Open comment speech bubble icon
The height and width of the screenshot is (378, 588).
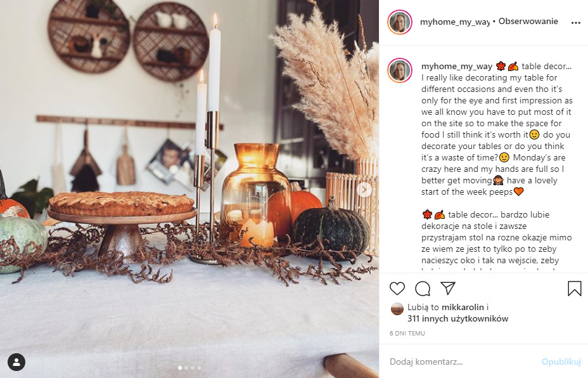[x=423, y=289]
